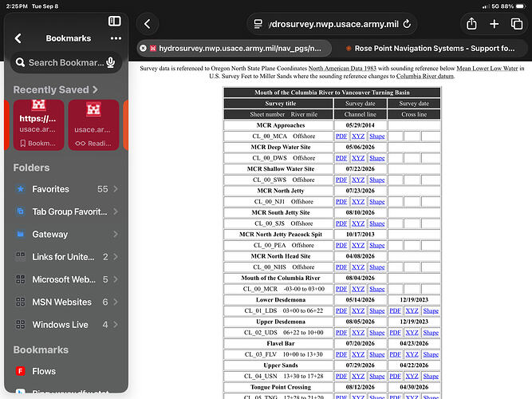The width and height of the screenshot is (532, 399).
Task: Go back from Bookmarks panel
Action: coord(18,38)
